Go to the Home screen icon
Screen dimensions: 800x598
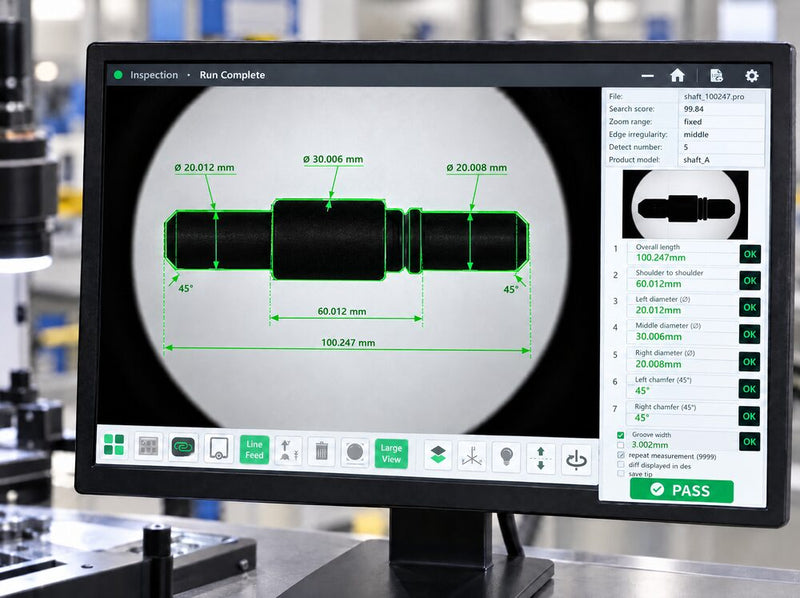(x=677, y=76)
